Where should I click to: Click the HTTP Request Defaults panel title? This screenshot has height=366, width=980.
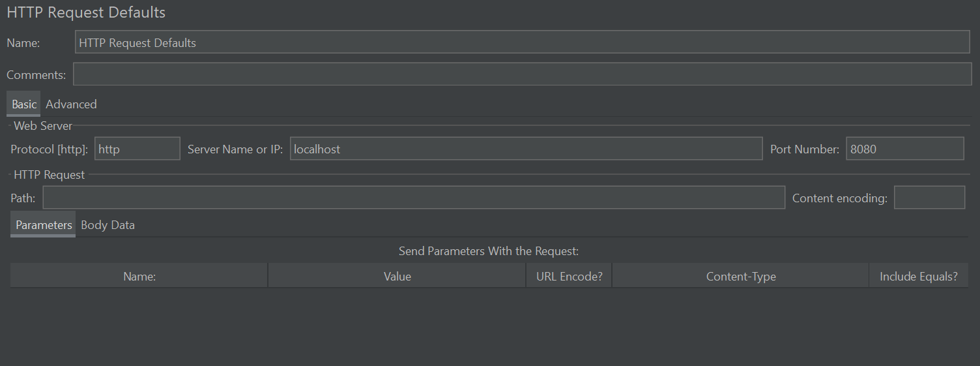point(86,12)
